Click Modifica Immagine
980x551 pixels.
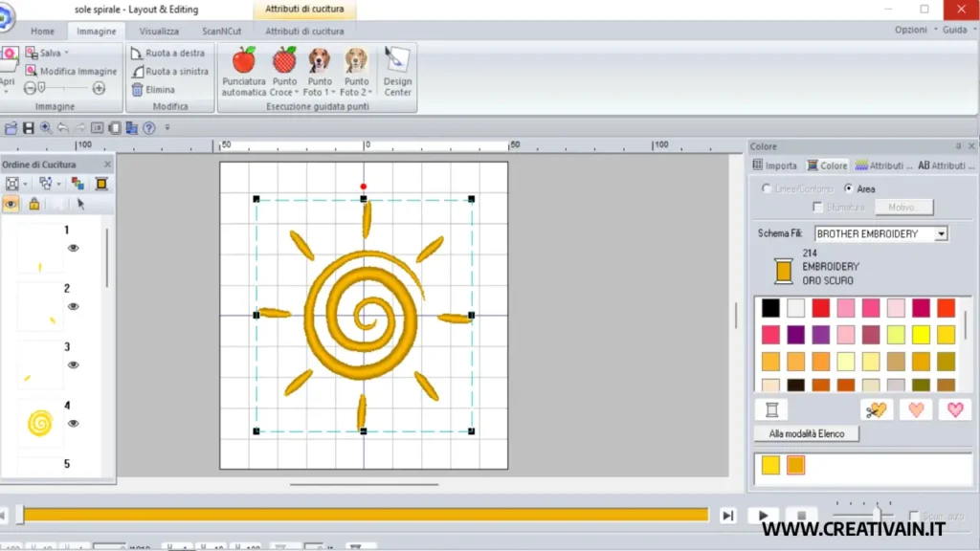[71, 71]
